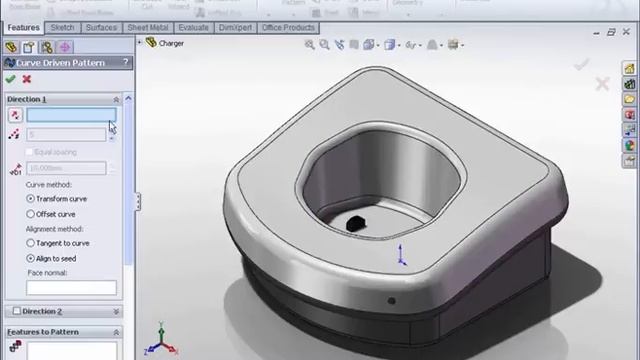
Task: Click the Face normal selection box
Action: coord(71,287)
